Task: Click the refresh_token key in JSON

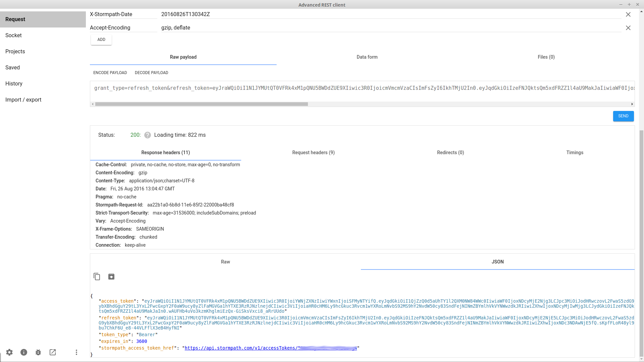Action: point(119,318)
